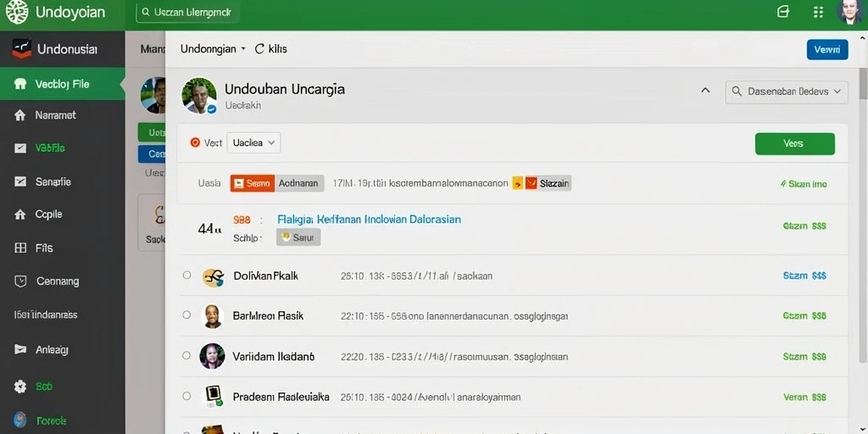
Task: Click the refresh icon next to 'kilis'
Action: (x=259, y=48)
